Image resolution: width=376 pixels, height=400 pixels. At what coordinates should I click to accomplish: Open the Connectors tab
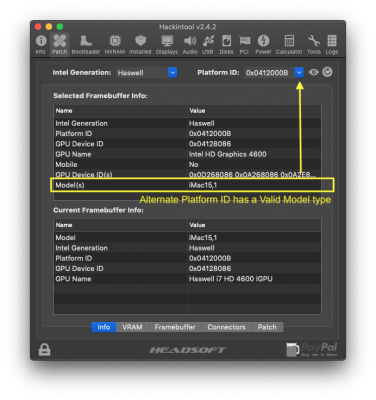227,327
